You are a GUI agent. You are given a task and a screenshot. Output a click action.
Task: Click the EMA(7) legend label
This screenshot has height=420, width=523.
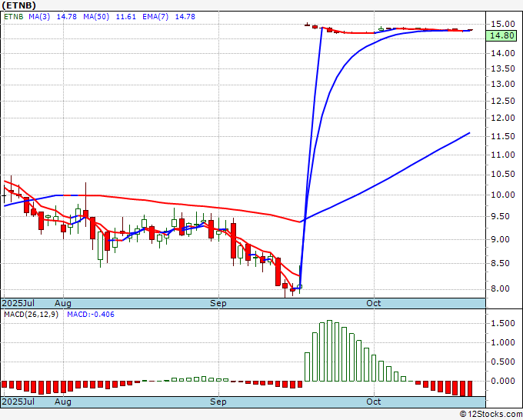(x=155, y=17)
